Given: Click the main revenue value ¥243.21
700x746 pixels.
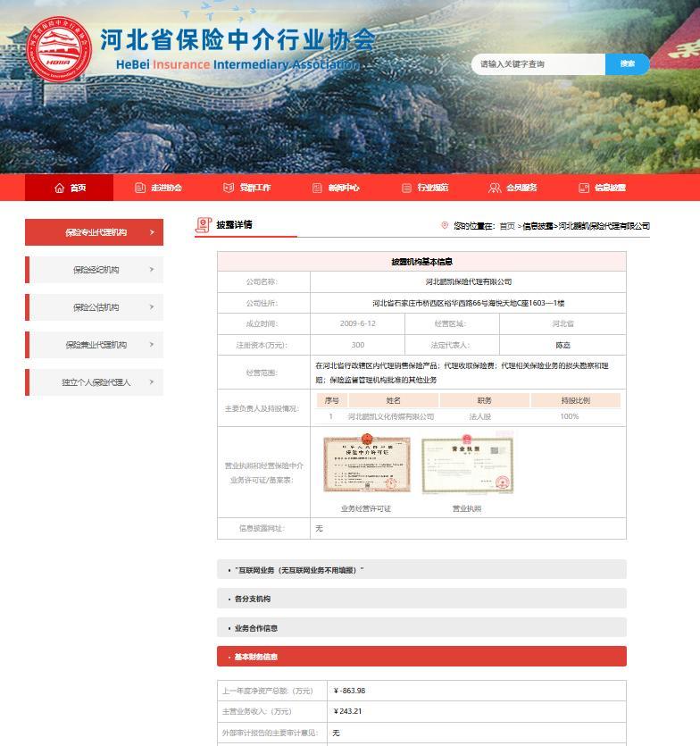Looking at the screenshot, I should 347,711.
